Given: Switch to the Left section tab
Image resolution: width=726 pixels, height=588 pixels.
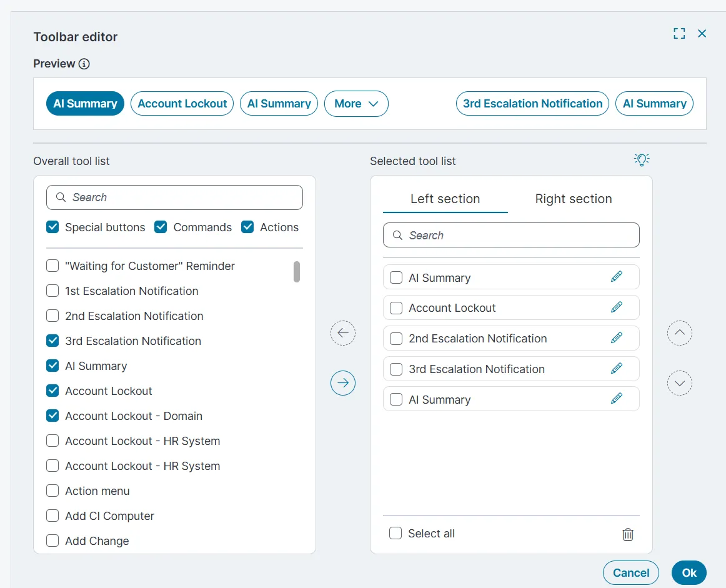Looking at the screenshot, I should coord(445,199).
